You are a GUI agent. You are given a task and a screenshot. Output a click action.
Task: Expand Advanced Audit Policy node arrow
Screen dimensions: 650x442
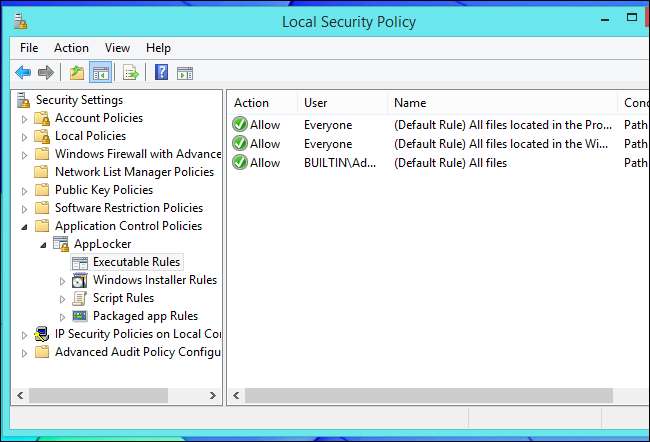click(24, 353)
